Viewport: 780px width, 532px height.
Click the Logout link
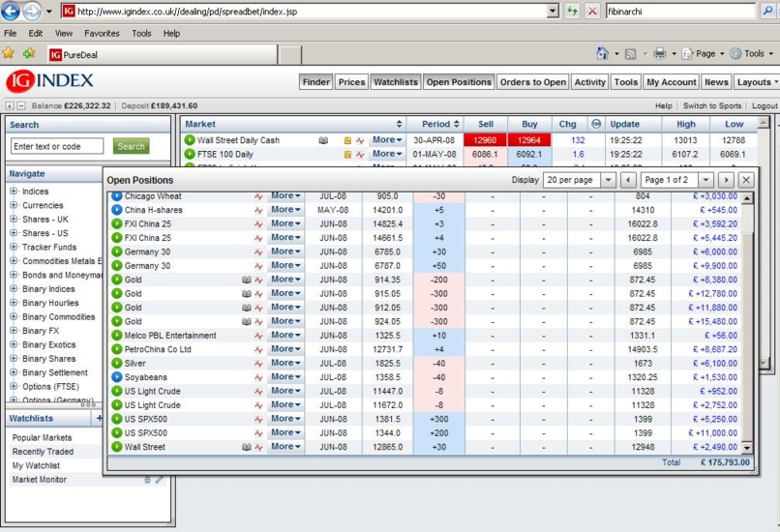765,105
